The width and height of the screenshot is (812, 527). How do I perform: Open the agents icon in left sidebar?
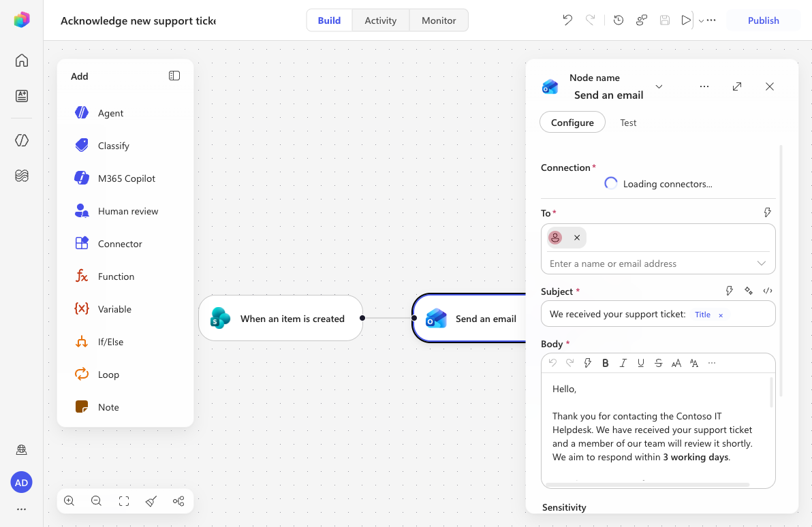tap(21, 140)
